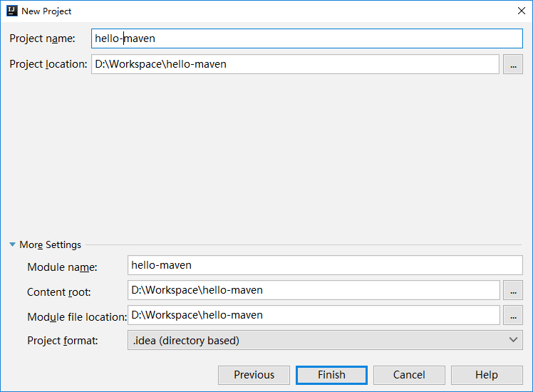This screenshot has width=533, height=392.
Task: Close the New Project dialog
Action: [x=522, y=11]
